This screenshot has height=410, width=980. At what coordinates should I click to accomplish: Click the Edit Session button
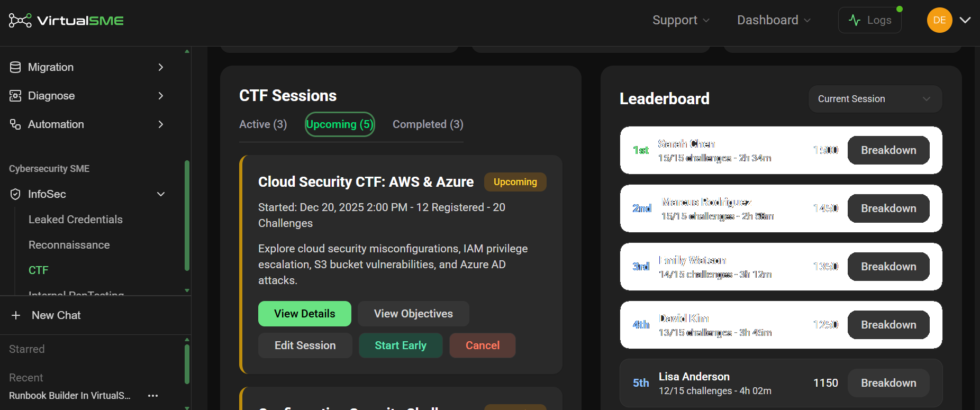click(x=305, y=345)
